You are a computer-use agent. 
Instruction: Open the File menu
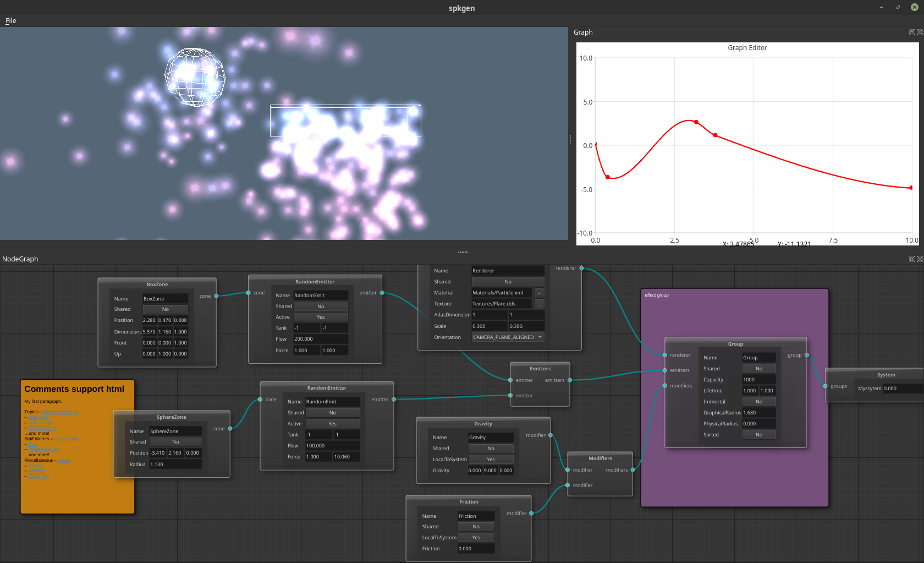point(11,21)
